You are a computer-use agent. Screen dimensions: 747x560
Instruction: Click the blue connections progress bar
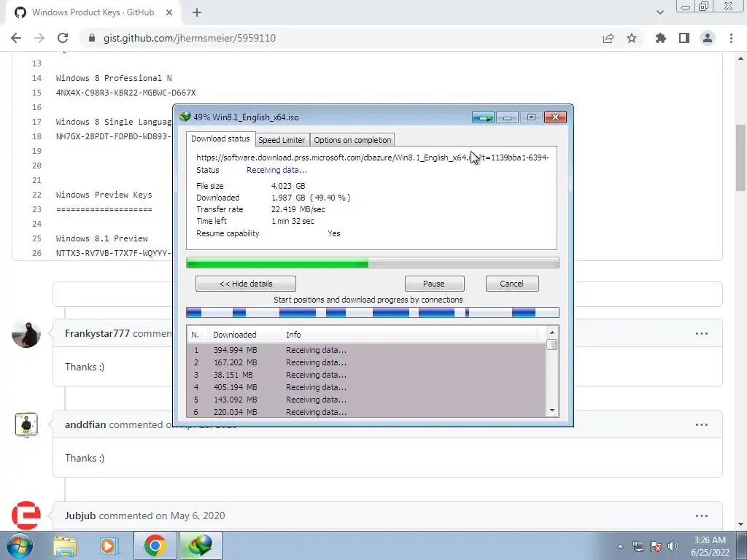[x=373, y=313]
